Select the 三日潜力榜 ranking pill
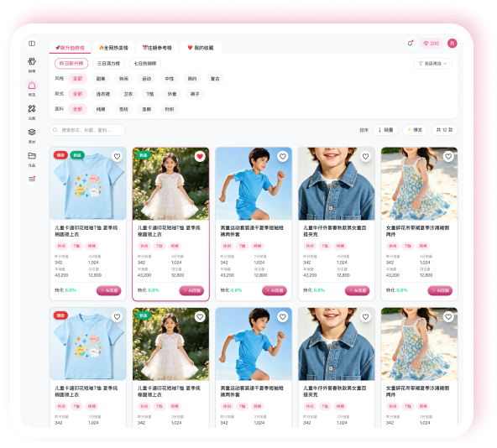497x448 pixels. [108, 64]
